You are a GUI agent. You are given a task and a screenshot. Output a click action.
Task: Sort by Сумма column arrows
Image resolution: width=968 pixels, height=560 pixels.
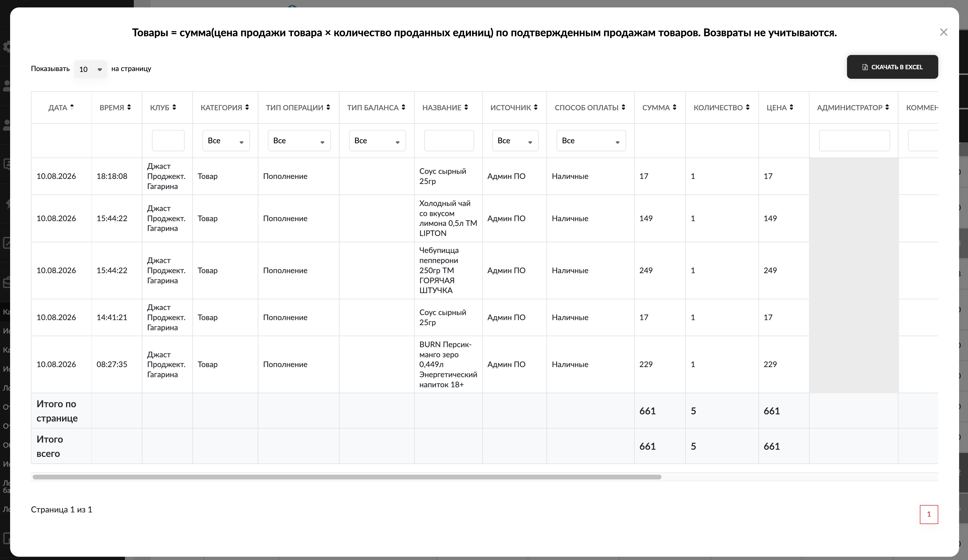pyautogui.click(x=675, y=107)
